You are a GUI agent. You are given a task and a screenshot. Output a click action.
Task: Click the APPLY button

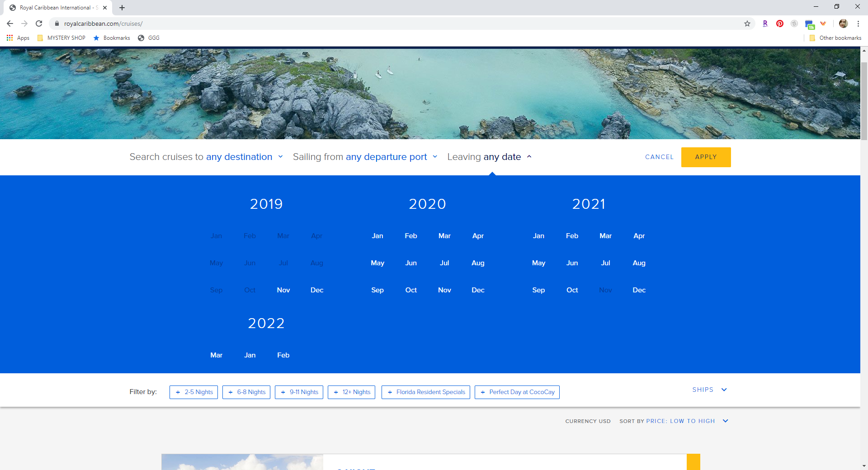tap(706, 157)
